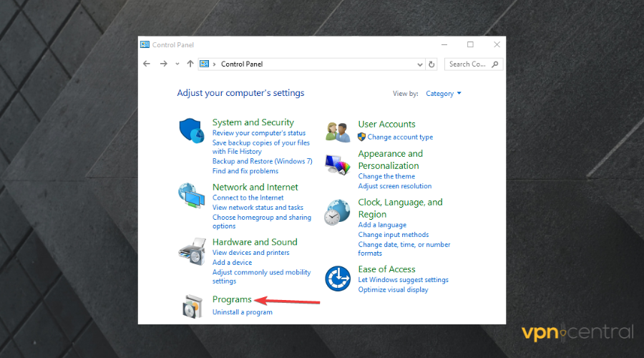The image size is (644, 358).
Task: Open the System and Security category
Action: [x=253, y=122]
